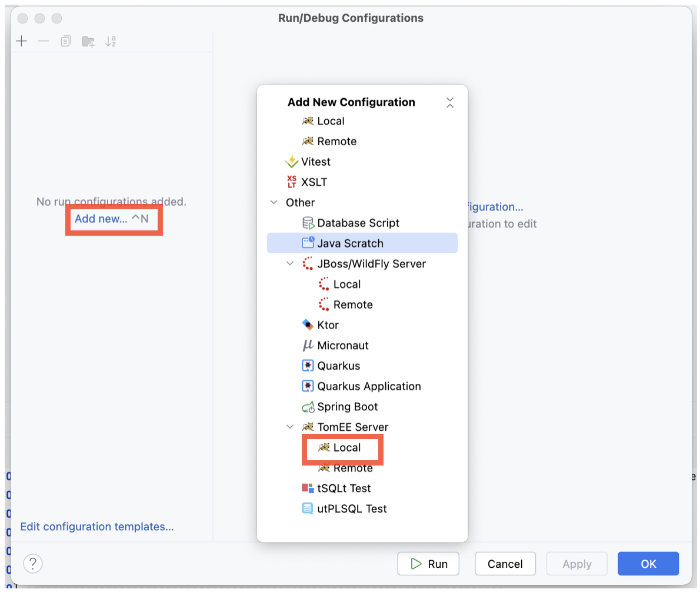Pick the Quarkus Application label
This screenshot has width=700, height=596.
[x=369, y=386]
